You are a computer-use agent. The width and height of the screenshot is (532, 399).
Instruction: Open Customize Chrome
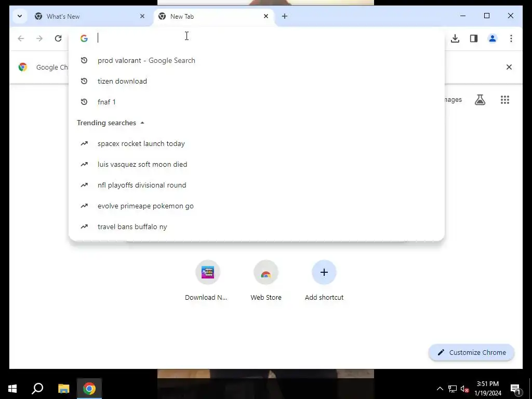click(x=472, y=353)
